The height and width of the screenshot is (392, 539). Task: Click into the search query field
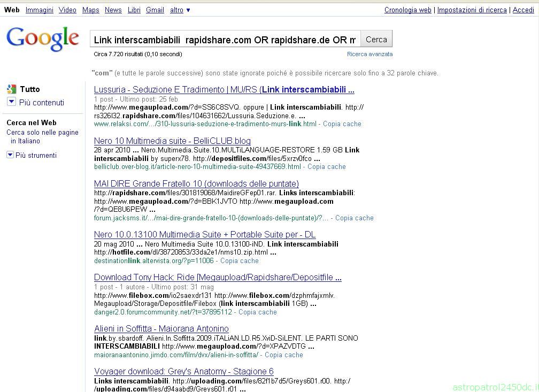pyautogui.click(x=225, y=39)
